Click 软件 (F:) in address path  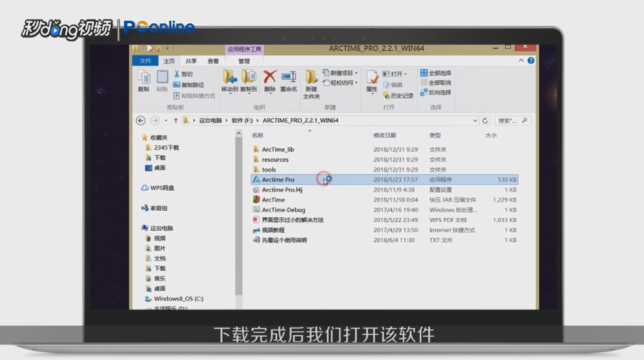(x=242, y=120)
